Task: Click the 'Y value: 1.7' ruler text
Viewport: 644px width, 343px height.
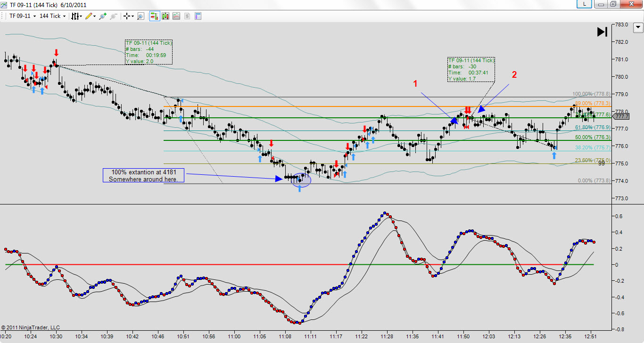Action: (x=462, y=79)
